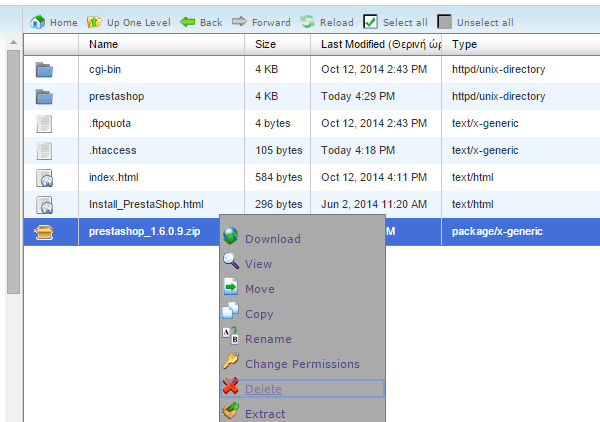Click the scroll up arrow

13,44
